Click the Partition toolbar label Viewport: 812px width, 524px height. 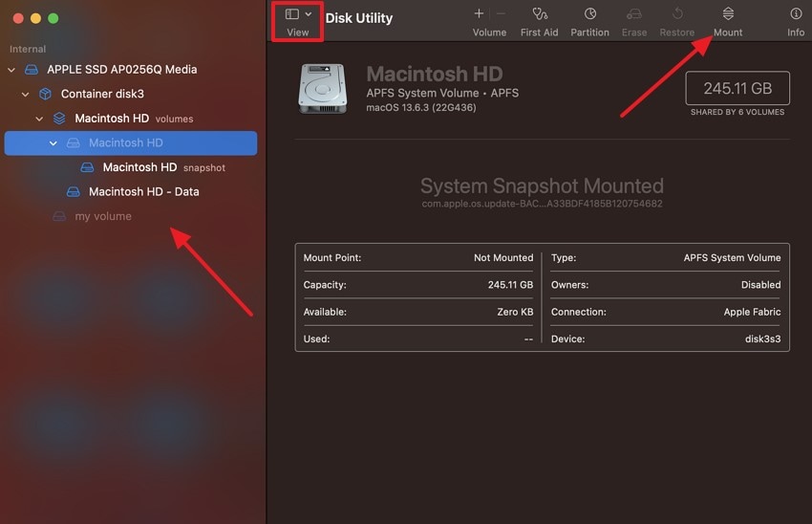pyautogui.click(x=589, y=33)
